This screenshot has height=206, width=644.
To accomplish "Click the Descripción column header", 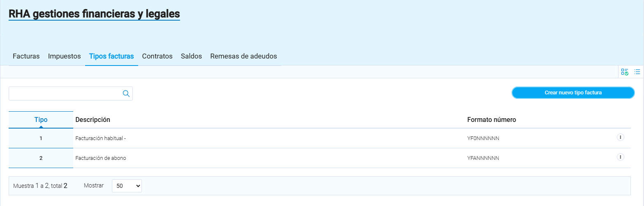I will click(x=93, y=120).
